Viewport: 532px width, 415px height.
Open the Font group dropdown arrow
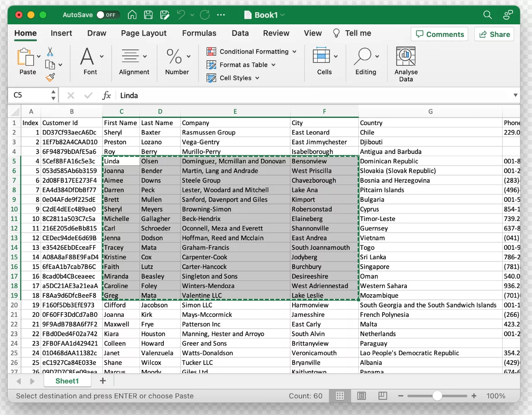(101, 56)
